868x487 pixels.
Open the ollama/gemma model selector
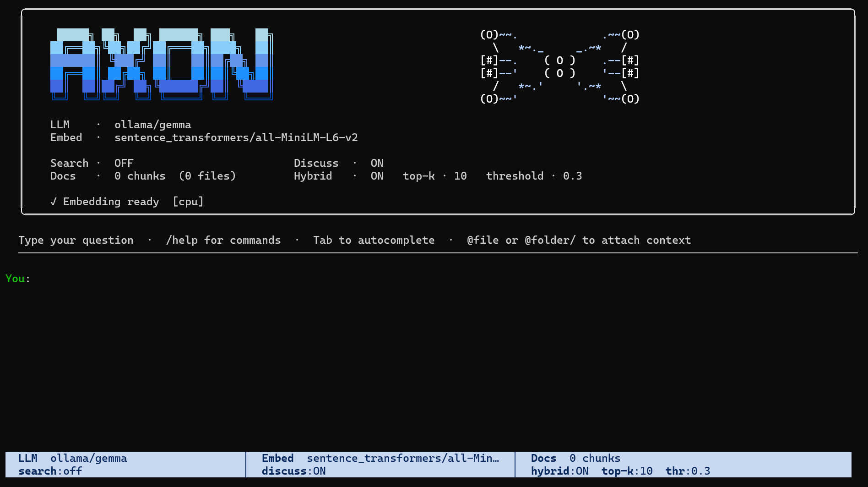pyautogui.click(x=153, y=124)
